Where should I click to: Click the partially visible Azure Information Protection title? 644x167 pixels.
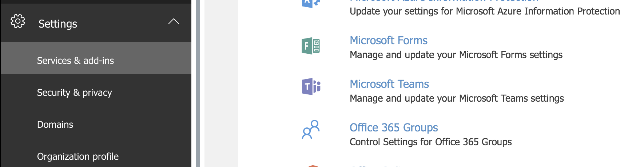444,1
